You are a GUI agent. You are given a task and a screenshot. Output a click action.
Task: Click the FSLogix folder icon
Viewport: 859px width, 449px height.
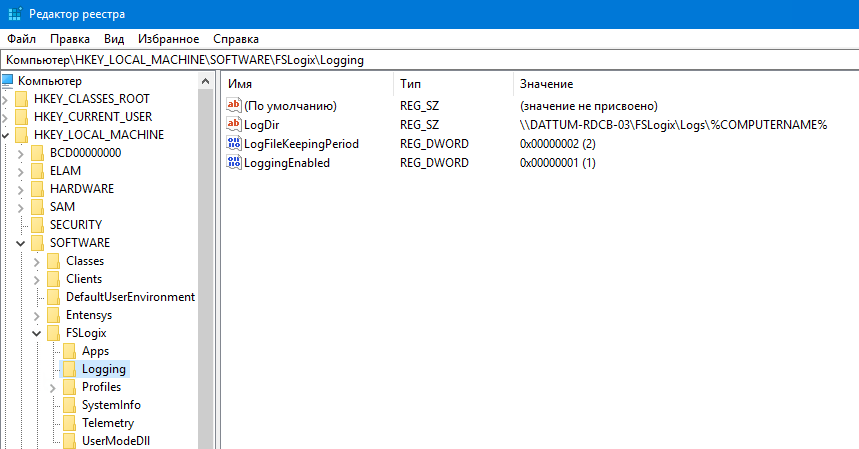(53, 333)
